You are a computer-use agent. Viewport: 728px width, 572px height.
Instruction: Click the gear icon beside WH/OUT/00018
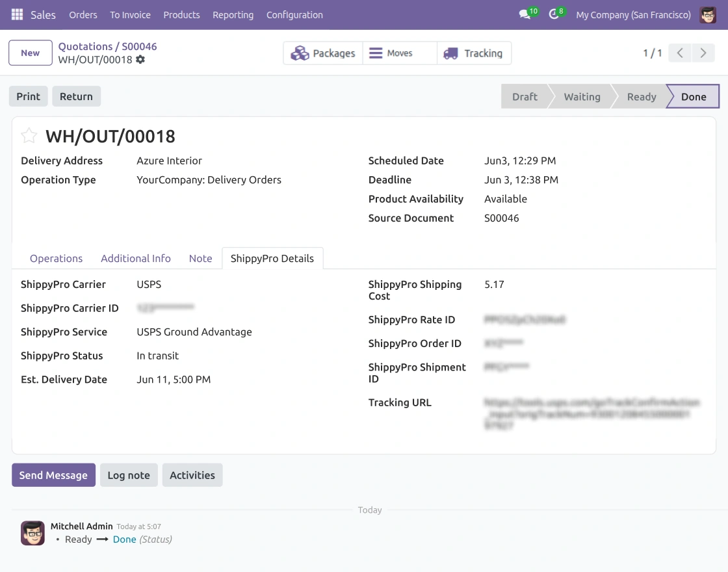[140, 59]
